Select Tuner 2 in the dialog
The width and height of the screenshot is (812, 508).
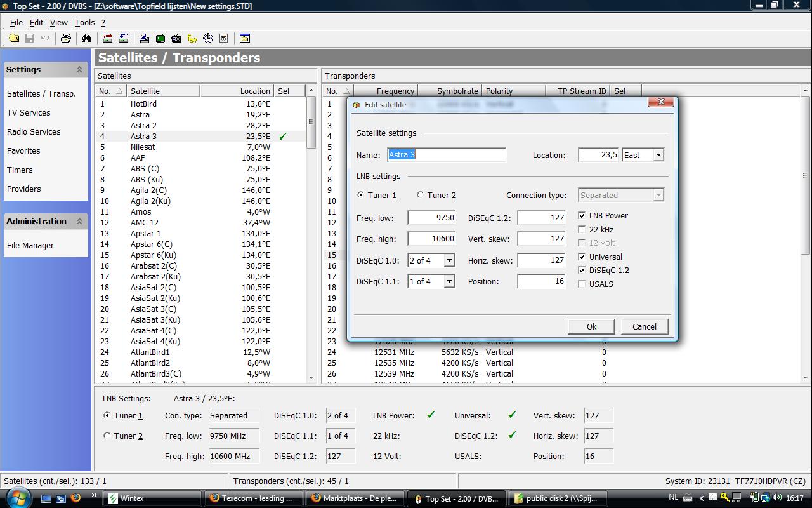[x=420, y=196]
